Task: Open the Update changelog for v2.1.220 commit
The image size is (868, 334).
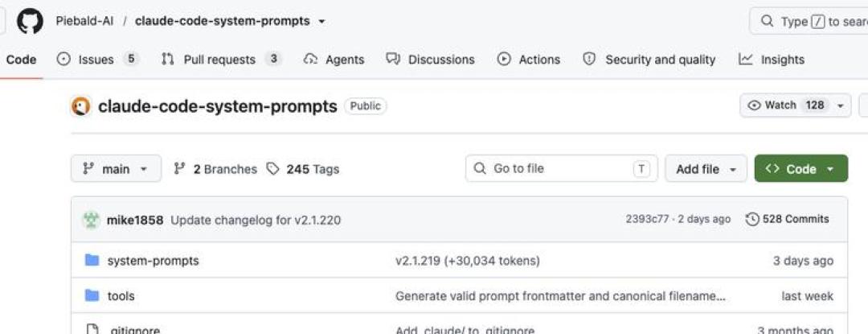Action: click(256, 220)
